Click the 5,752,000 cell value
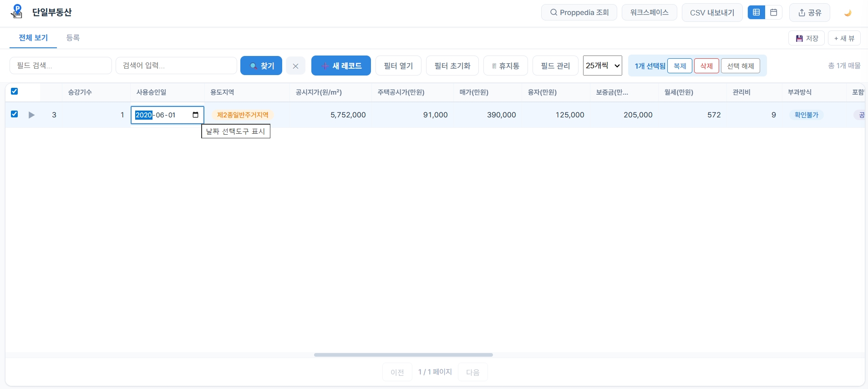Screen dimensions: 868x389 click(348, 115)
